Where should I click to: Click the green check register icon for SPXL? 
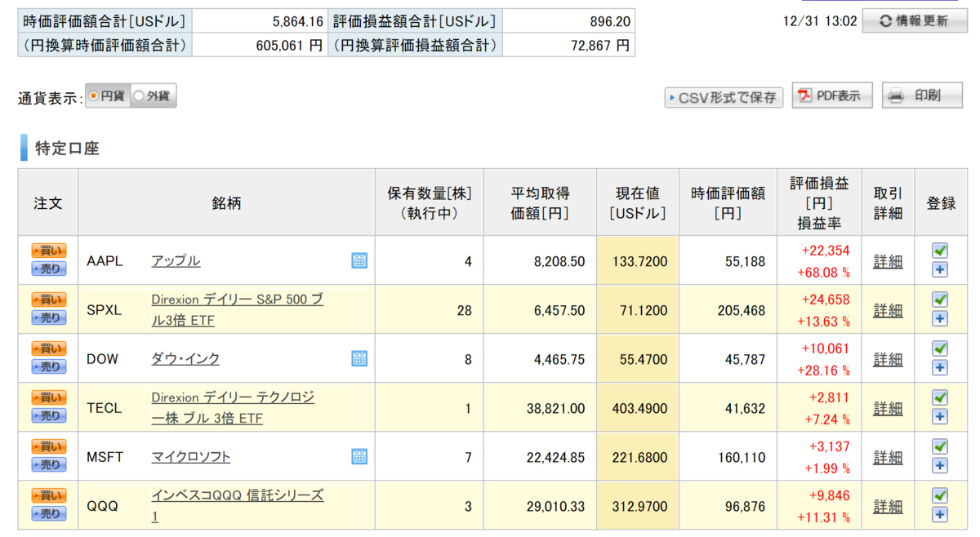(x=940, y=300)
